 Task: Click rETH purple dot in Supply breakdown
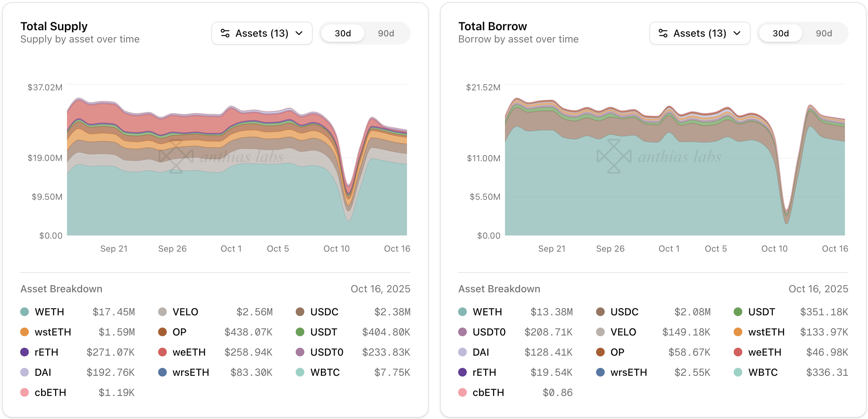(24, 352)
